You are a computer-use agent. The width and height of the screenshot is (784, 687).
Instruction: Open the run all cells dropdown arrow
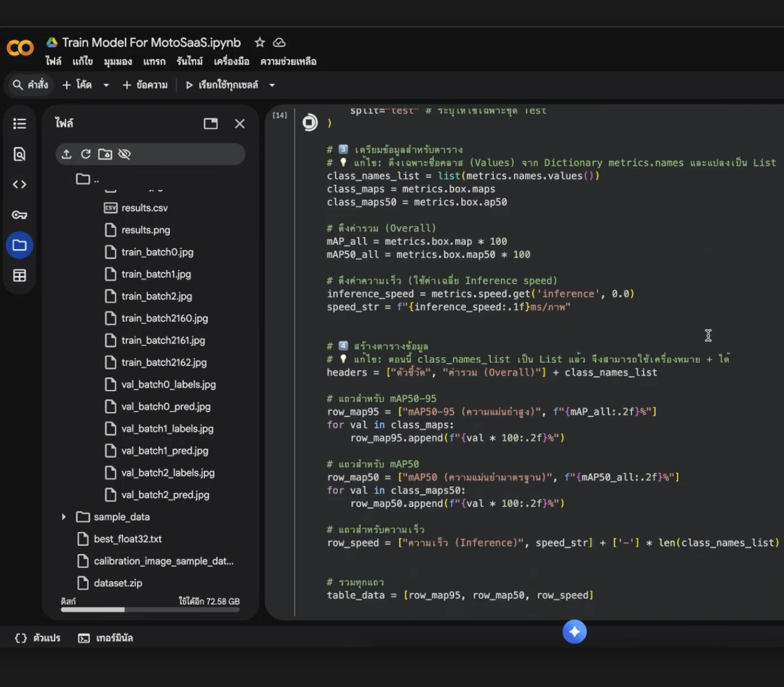tap(272, 85)
